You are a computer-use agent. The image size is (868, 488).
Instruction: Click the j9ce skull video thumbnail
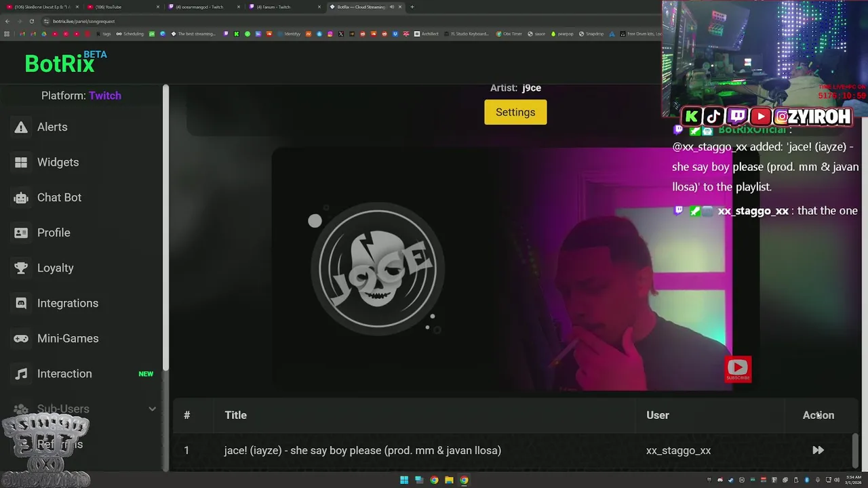pos(378,268)
